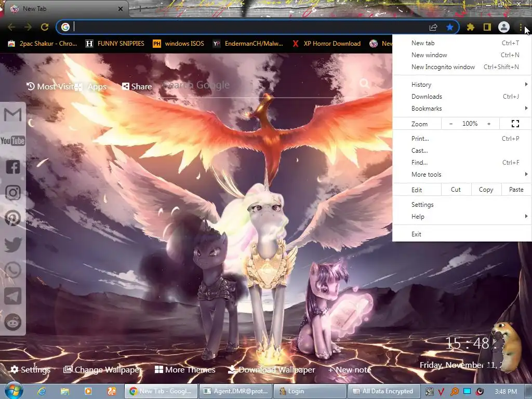Switch to Agent.DMR@prot... taskbar window
Viewport: 532px width, 399px height.
tap(235, 391)
